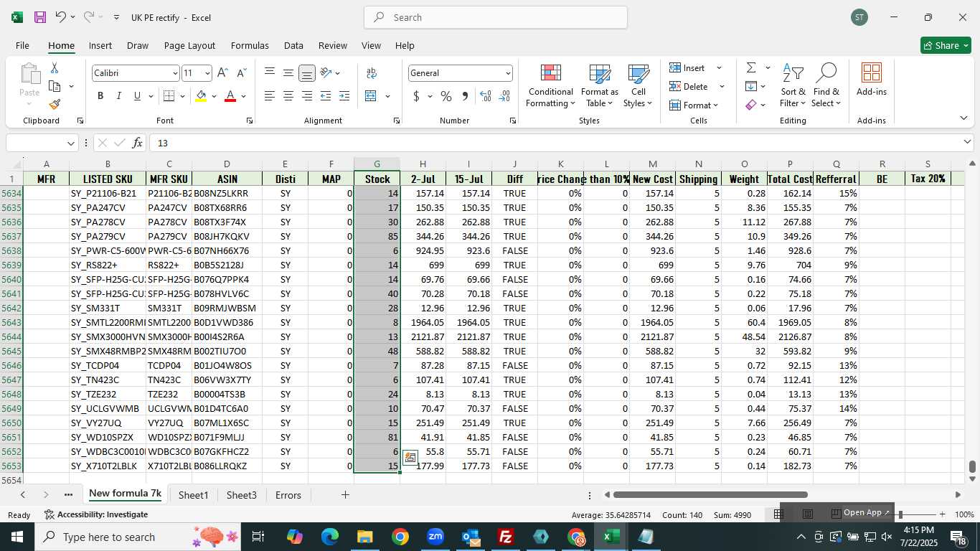Click the Merge & Center icon
The image size is (980, 551).
tap(371, 96)
